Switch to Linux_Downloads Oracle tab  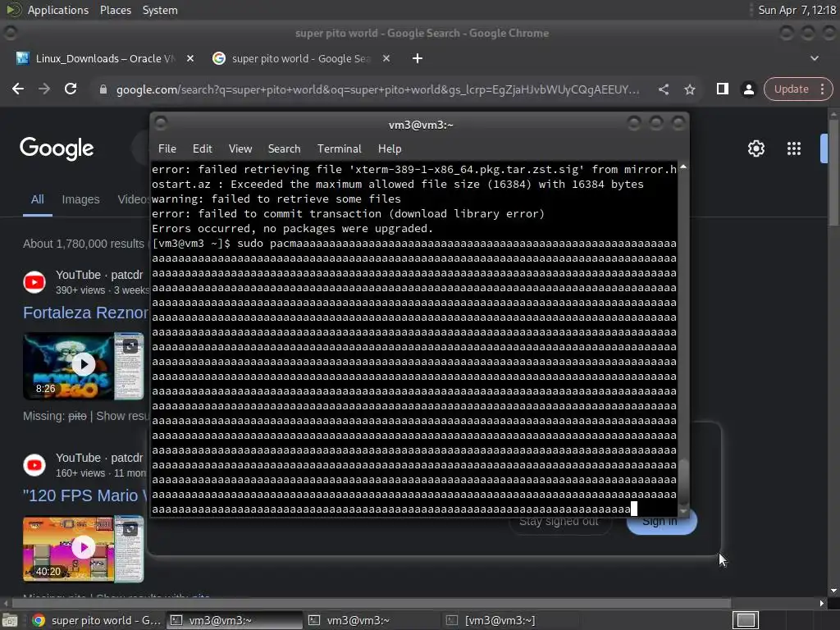(x=104, y=58)
